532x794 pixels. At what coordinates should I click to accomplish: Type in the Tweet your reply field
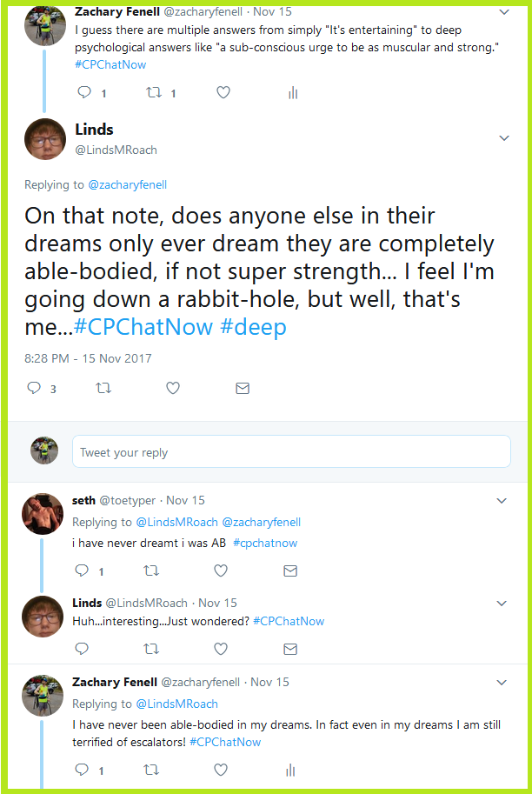(x=290, y=452)
